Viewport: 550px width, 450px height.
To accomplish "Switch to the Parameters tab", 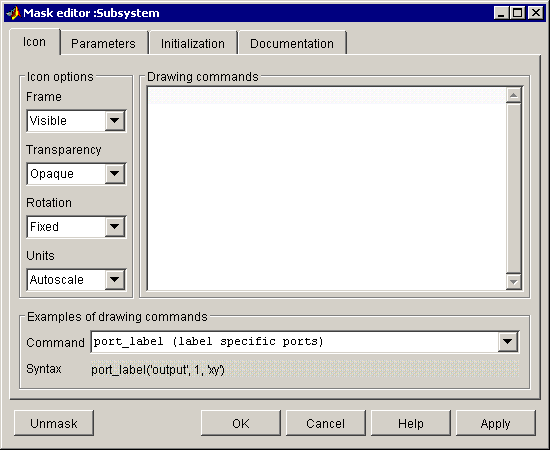I will pos(103,43).
